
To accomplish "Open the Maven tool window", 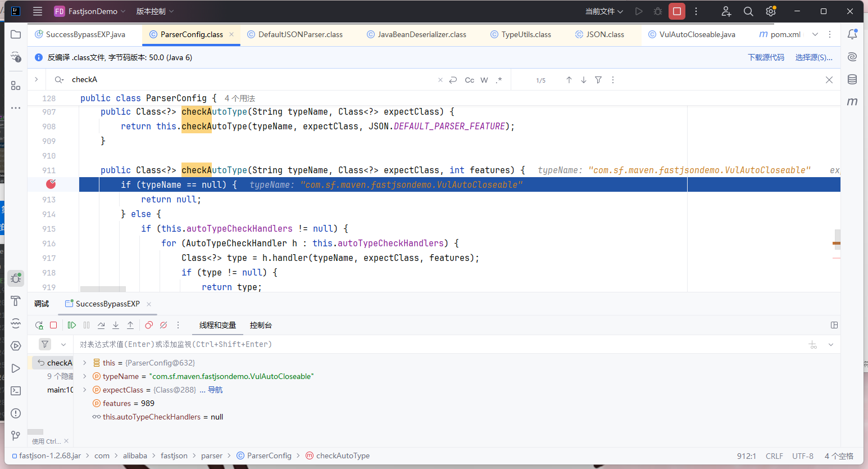I will [852, 102].
